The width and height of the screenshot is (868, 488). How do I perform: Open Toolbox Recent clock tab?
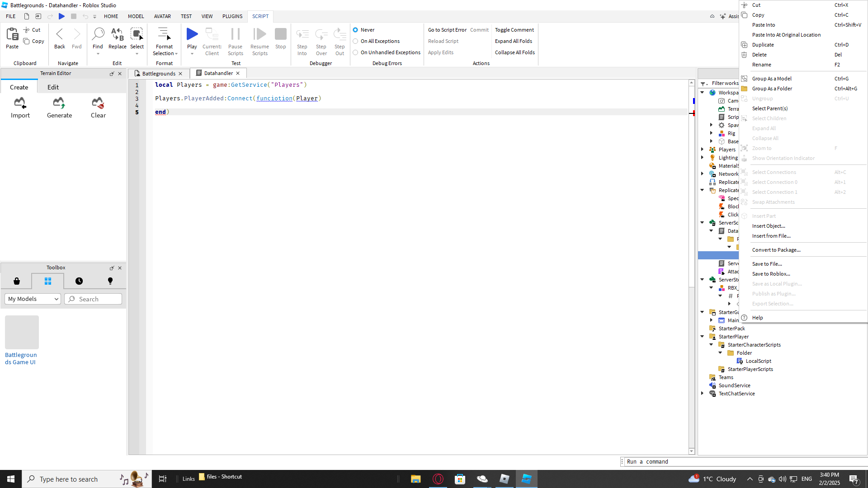click(79, 281)
